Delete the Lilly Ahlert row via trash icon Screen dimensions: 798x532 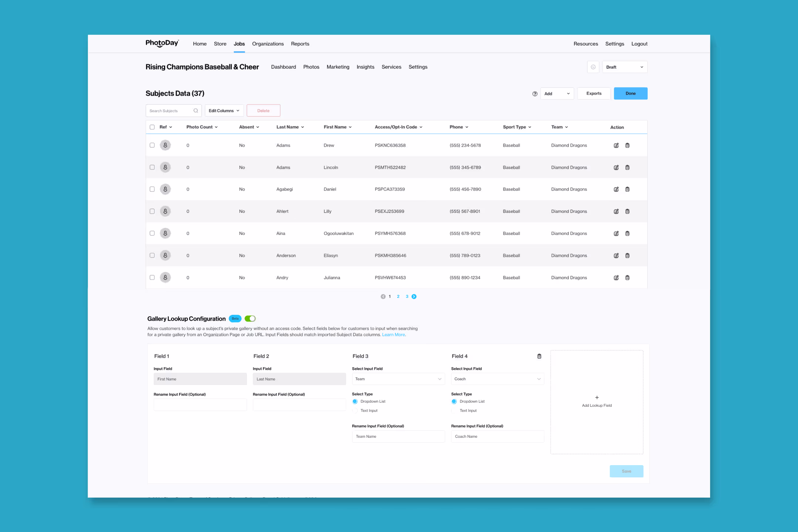[x=627, y=212]
